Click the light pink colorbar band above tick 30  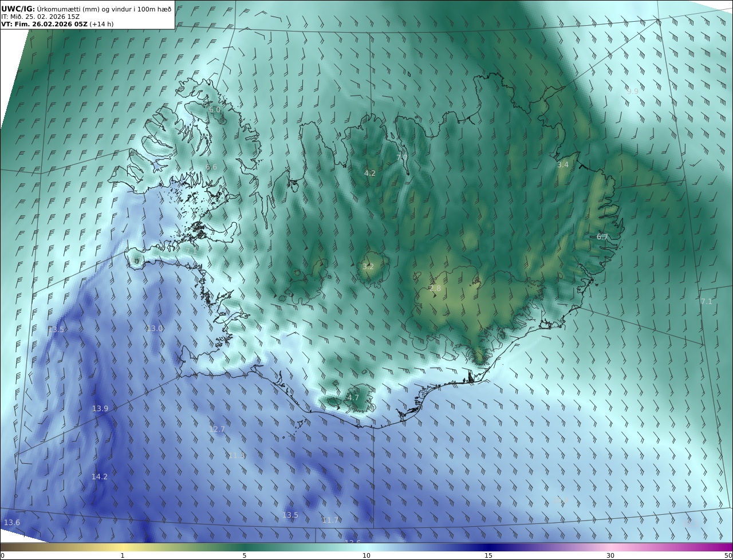point(610,547)
